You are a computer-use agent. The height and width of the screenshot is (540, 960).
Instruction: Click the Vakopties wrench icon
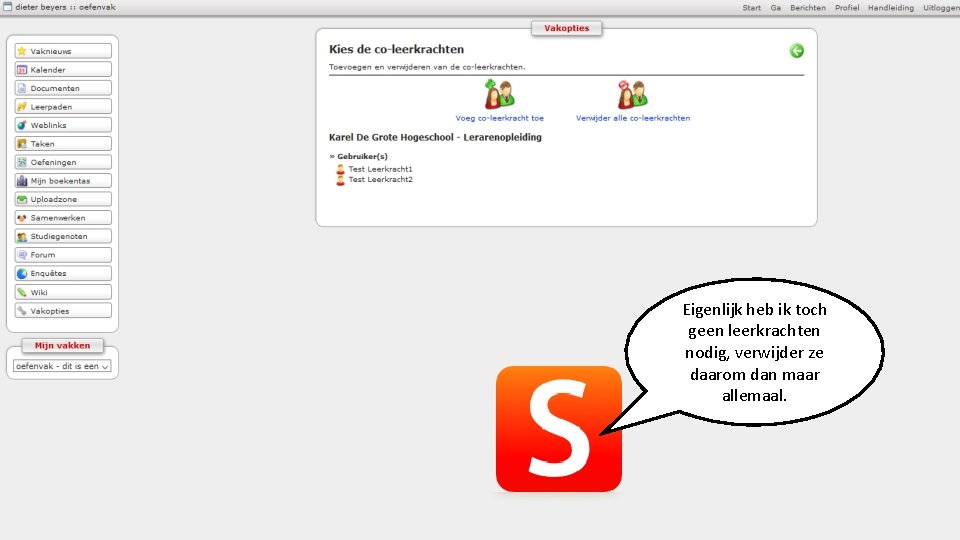pos(22,311)
